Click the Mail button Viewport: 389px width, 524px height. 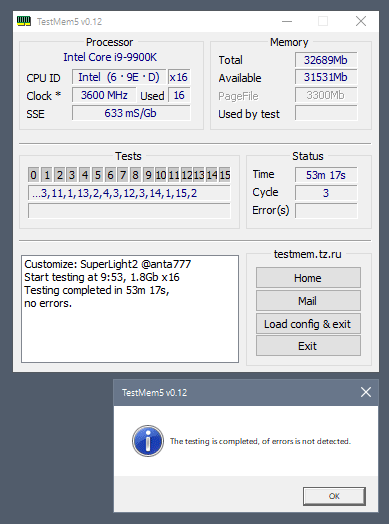[x=308, y=300]
